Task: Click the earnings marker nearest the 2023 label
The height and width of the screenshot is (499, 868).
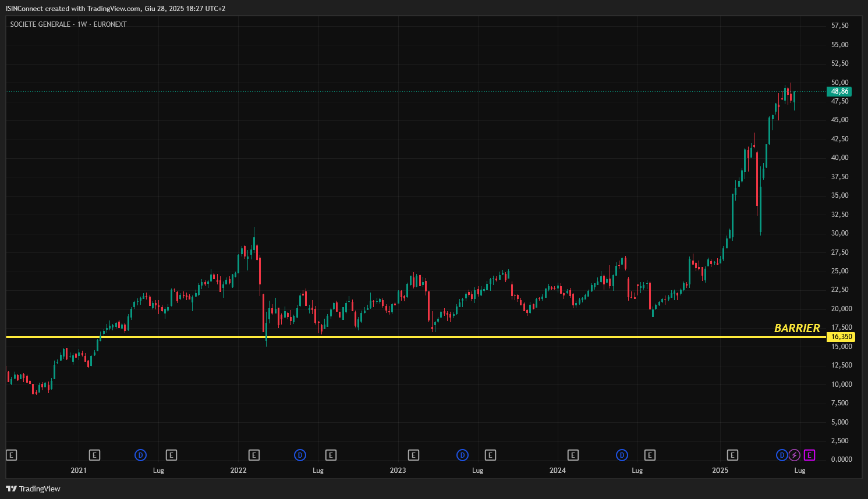Action: coord(413,455)
